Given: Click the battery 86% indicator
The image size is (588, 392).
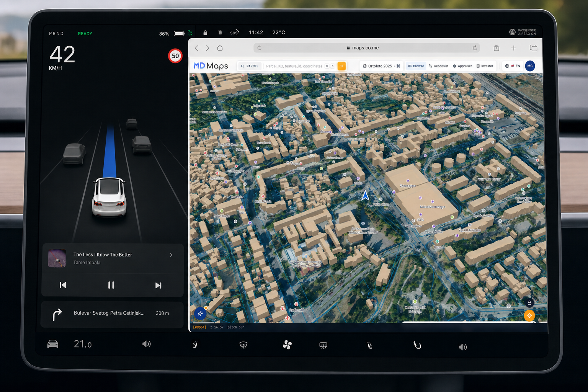Looking at the screenshot, I should point(172,34).
